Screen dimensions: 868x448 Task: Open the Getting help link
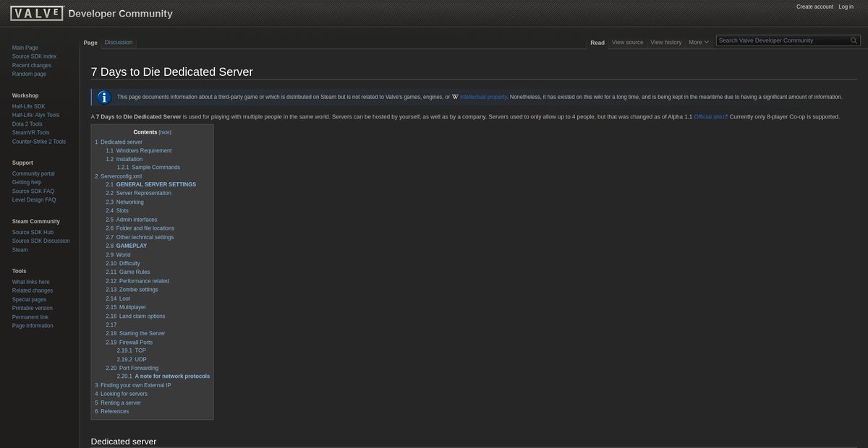pyautogui.click(x=27, y=182)
